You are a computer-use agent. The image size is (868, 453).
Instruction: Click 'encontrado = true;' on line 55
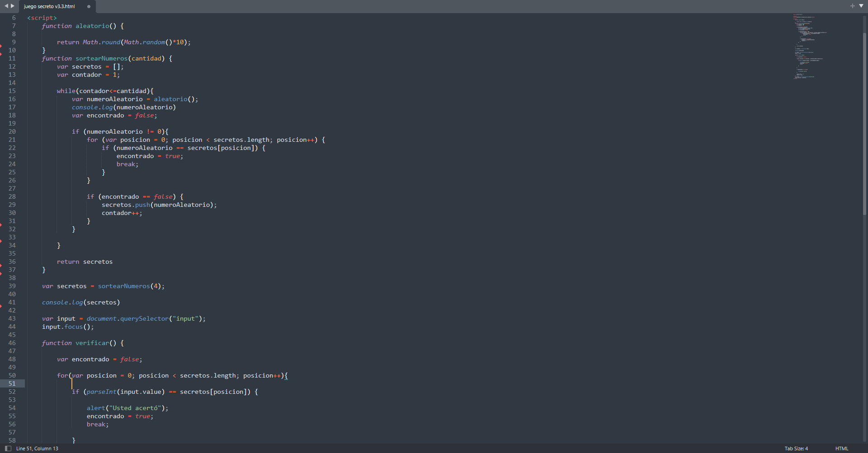(x=120, y=416)
